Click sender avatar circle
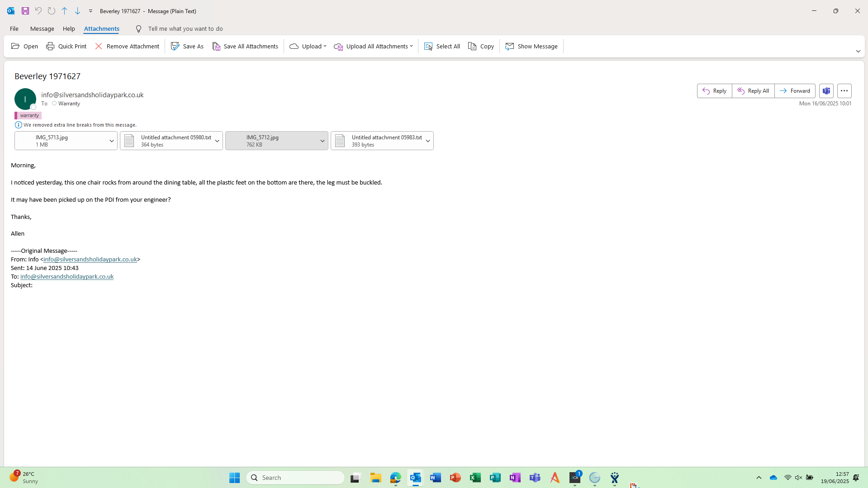This screenshot has height=488, width=868. click(25, 99)
